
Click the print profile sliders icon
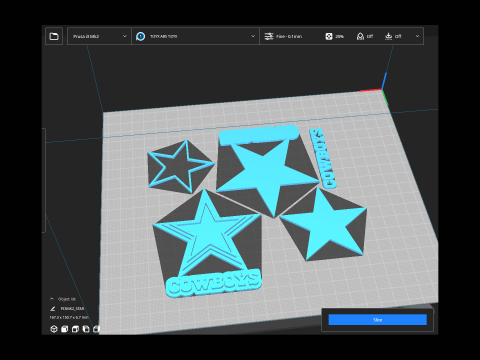269,36
